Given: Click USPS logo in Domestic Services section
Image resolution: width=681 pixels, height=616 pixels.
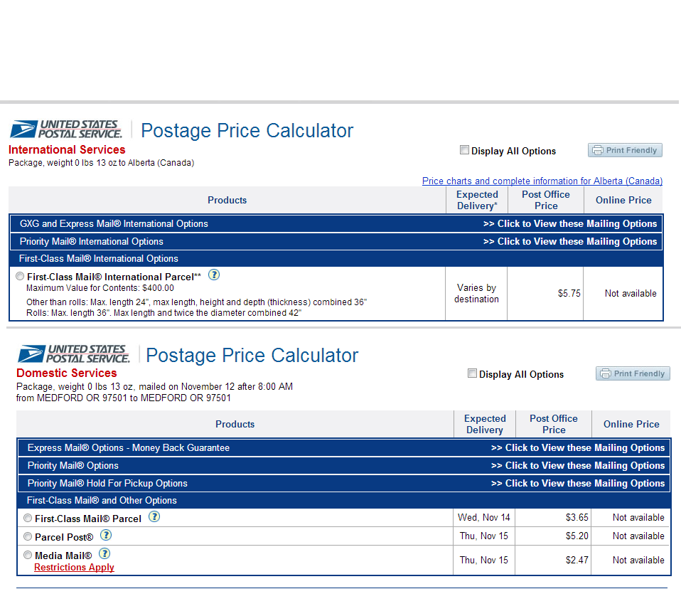Looking at the screenshot, I should (74, 354).
